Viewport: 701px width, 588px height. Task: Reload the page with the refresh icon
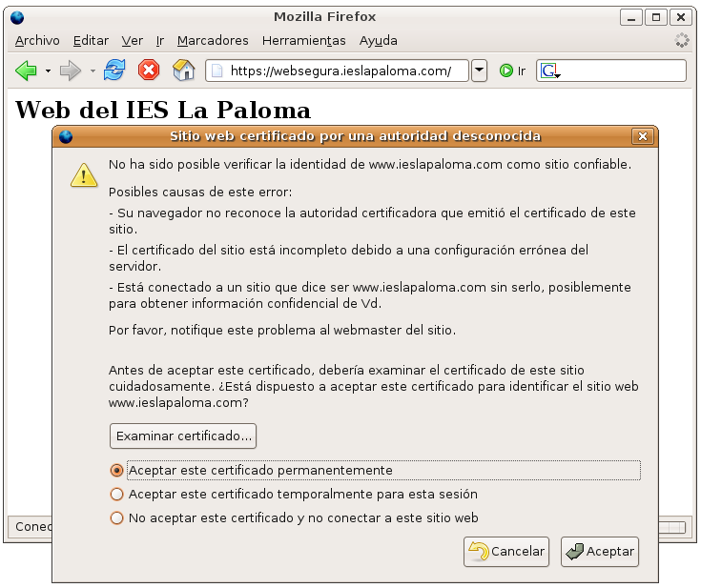tap(114, 71)
